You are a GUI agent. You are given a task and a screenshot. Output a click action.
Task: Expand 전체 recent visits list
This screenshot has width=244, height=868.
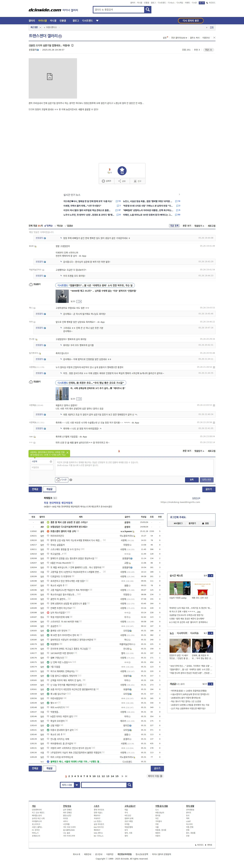[211, 27]
